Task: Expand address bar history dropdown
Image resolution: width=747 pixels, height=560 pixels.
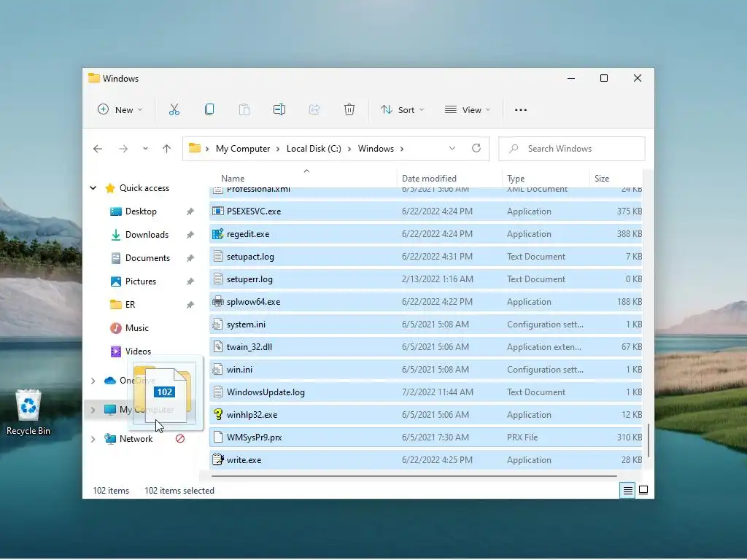Action: pos(452,148)
